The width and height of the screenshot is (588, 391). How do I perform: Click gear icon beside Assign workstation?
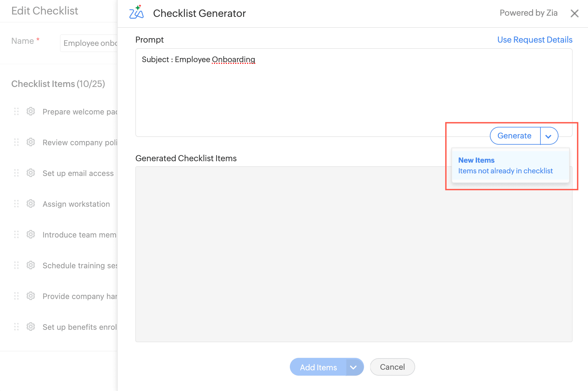(31, 204)
